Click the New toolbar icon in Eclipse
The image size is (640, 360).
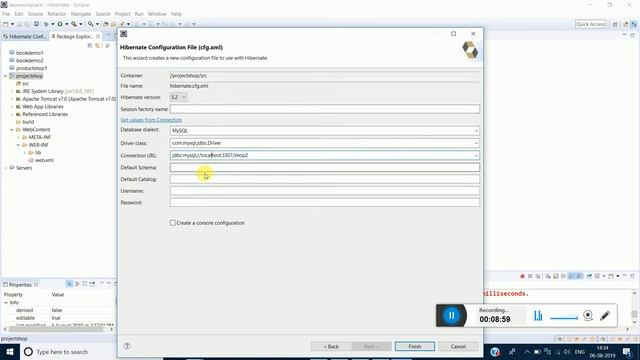pos(6,24)
